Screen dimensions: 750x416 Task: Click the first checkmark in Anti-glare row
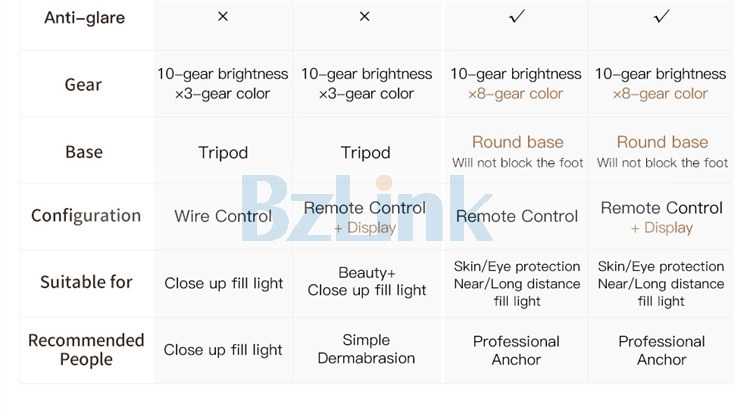517,17
